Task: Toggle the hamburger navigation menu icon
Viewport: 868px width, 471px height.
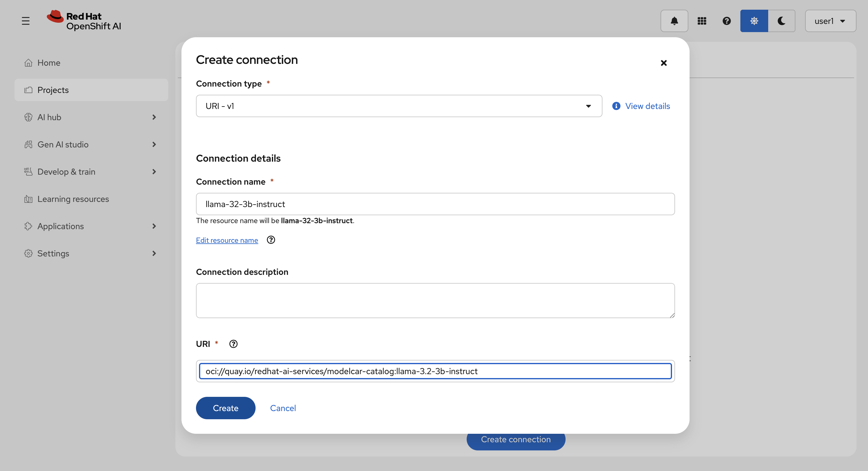Action: tap(26, 21)
